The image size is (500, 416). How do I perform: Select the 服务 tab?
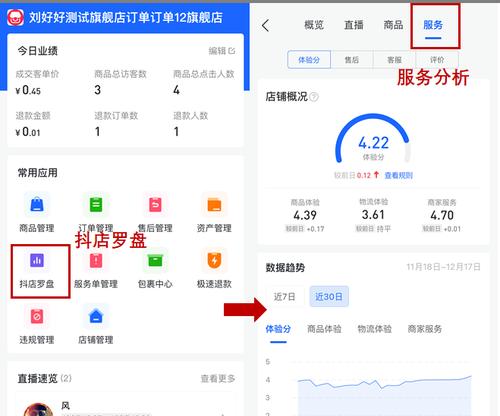pyautogui.click(x=433, y=25)
